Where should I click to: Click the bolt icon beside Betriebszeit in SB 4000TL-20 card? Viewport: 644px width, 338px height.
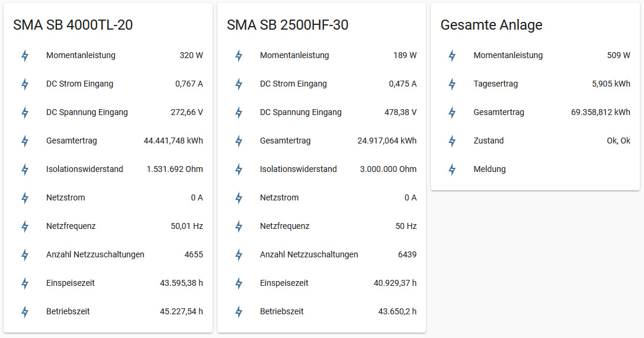25,312
